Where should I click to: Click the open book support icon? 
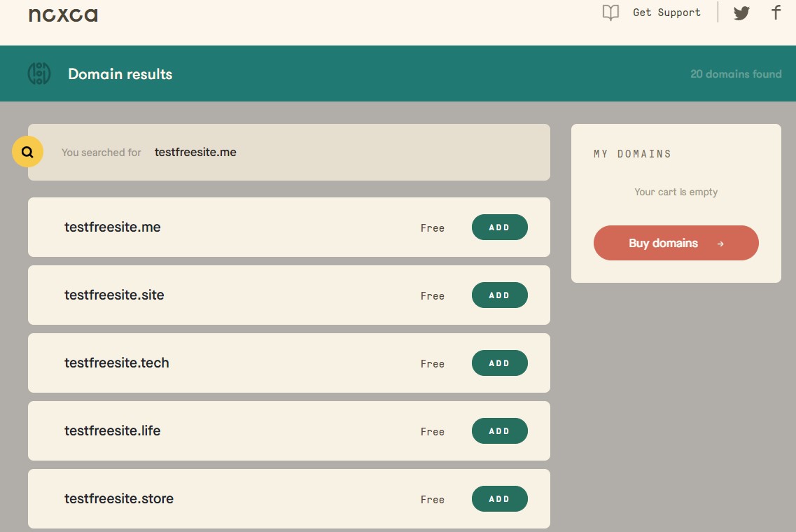[611, 13]
